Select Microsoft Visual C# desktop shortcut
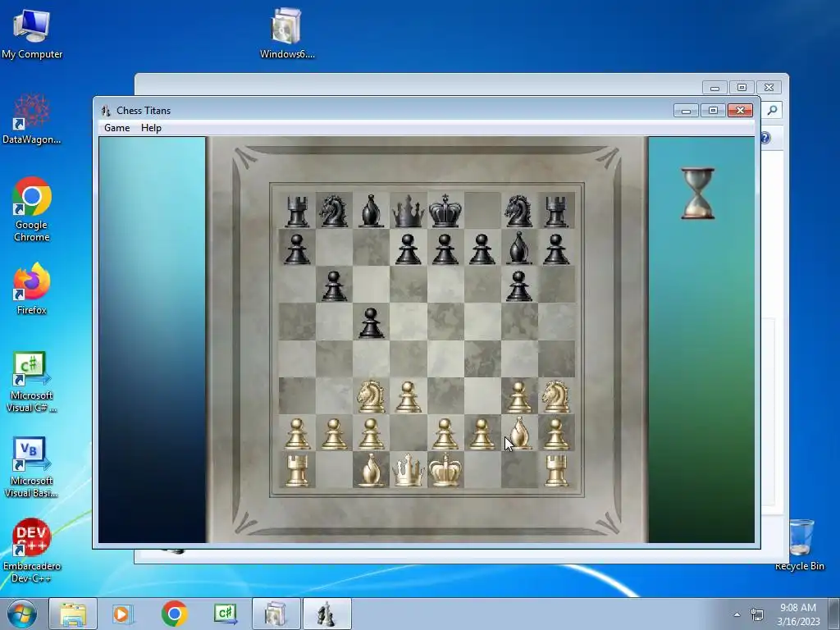This screenshot has height=630, width=840. (x=32, y=382)
